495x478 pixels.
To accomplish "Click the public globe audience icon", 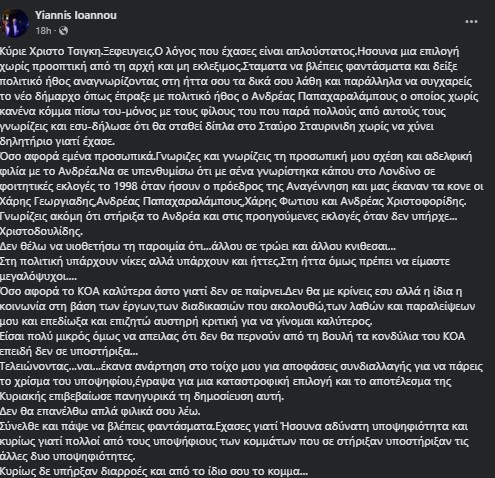I will 63,31.
